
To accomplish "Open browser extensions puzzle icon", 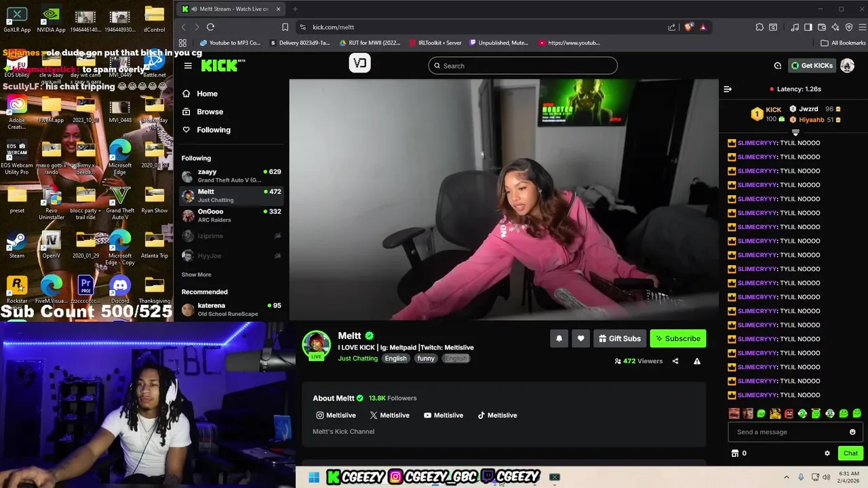I will pyautogui.click(x=759, y=27).
